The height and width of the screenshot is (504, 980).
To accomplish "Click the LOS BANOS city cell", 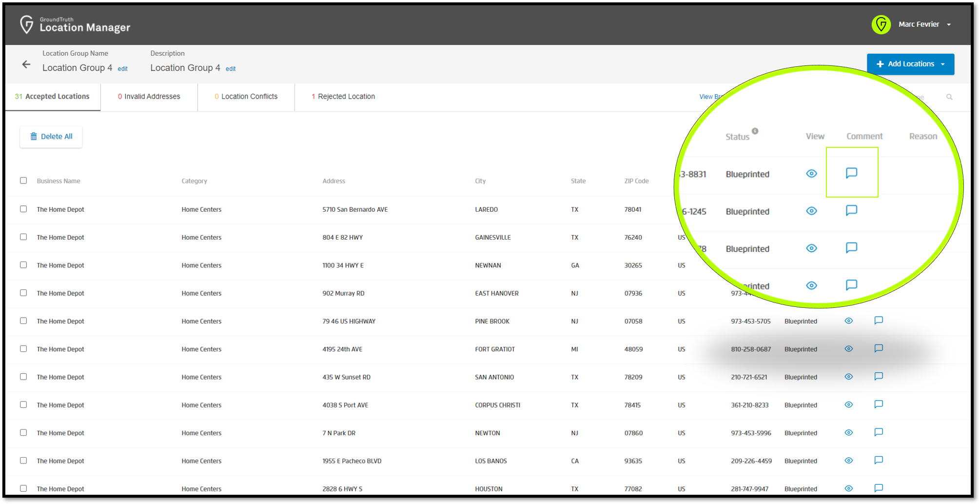I will point(491,461).
